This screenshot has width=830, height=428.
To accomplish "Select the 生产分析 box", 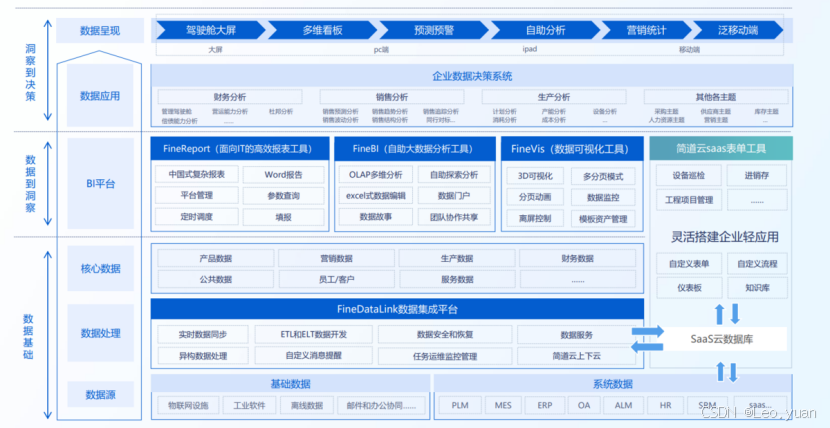I will [x=554, y=97].
